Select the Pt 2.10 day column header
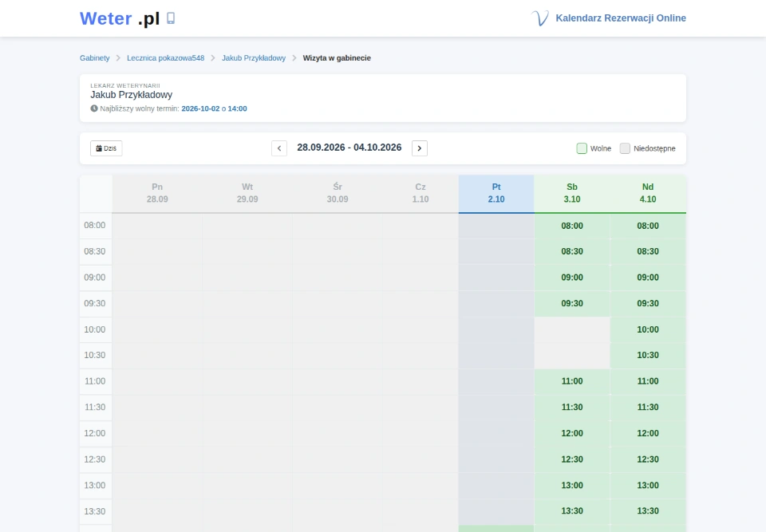This screenshot has height=532, width=766. tap(496, 194)
